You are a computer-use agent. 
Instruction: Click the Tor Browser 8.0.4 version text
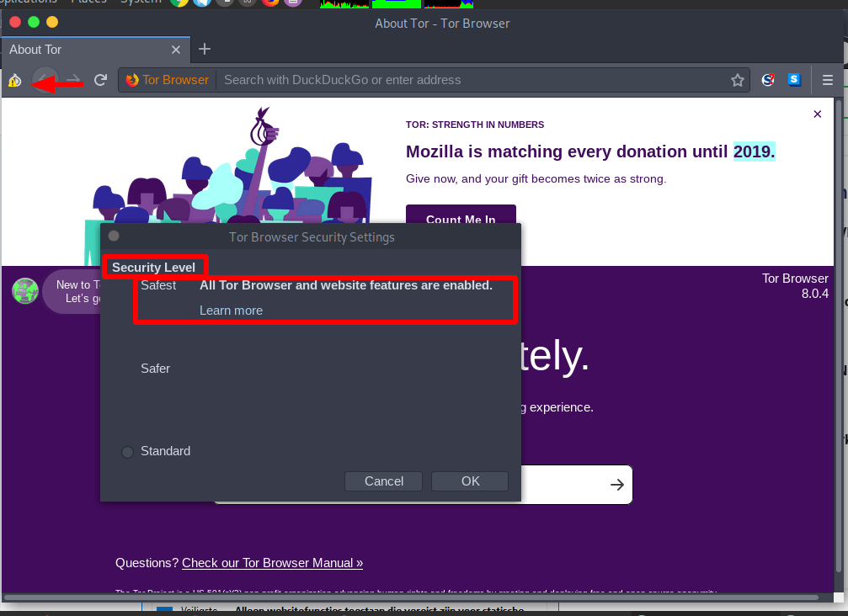[795, 286]
